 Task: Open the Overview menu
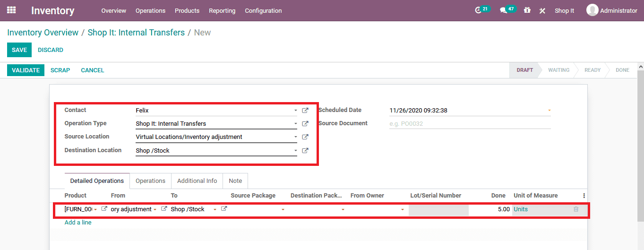(114, 10)
